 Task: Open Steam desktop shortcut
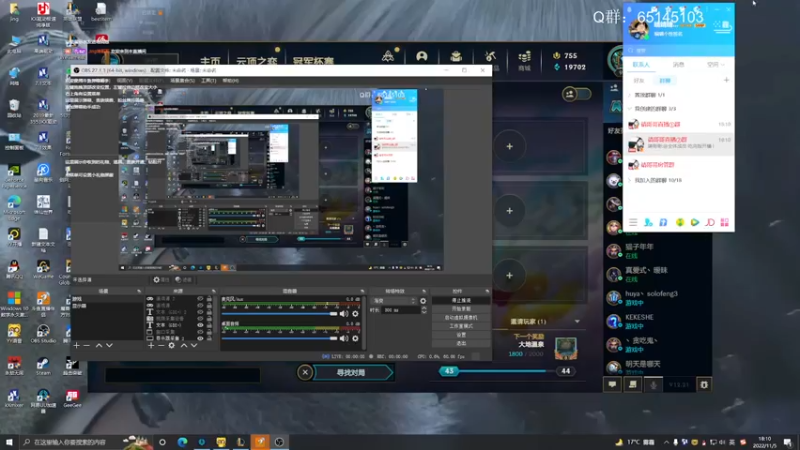click(43, 366)
